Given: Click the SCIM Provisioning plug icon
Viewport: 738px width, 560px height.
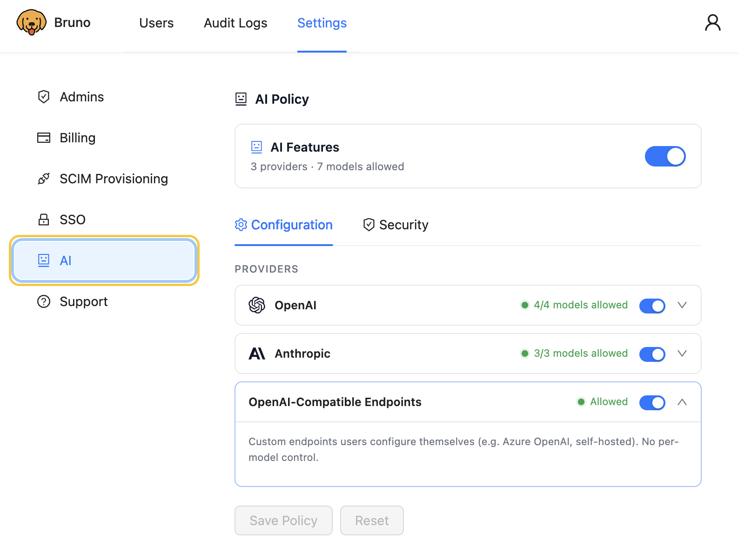Looking at the screenshot, I should (x=44, y=179).
